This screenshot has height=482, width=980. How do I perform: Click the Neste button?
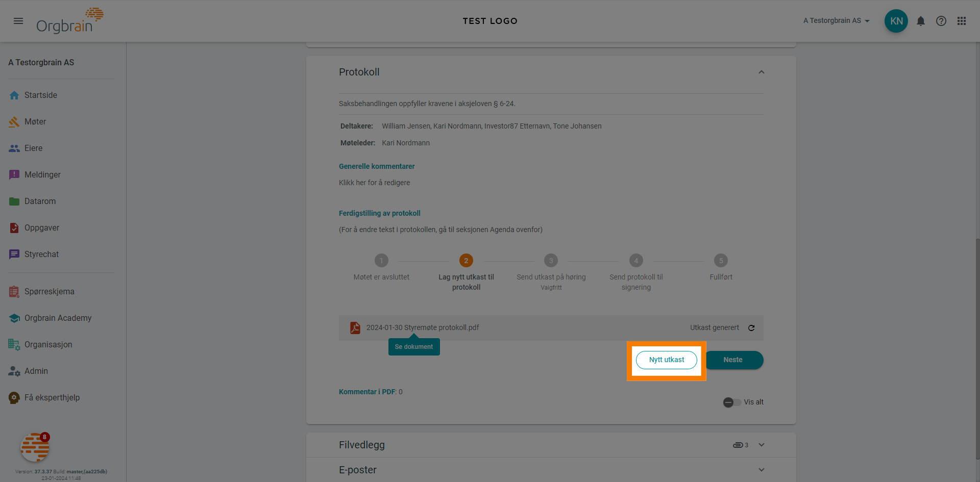pyautogui.click(x=733, y=360)
